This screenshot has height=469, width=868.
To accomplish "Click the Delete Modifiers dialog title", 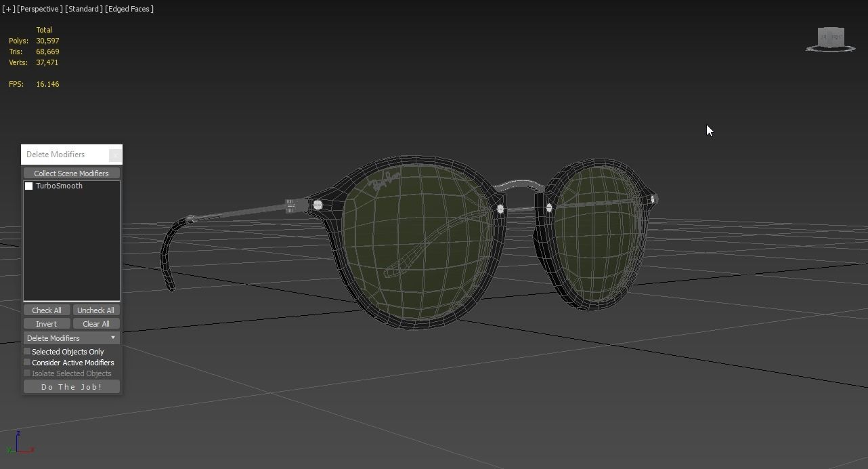I will (56, 155).
